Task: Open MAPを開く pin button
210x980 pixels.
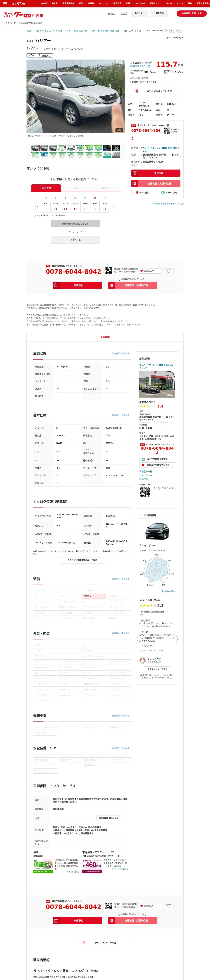Action: coord(143,193)
